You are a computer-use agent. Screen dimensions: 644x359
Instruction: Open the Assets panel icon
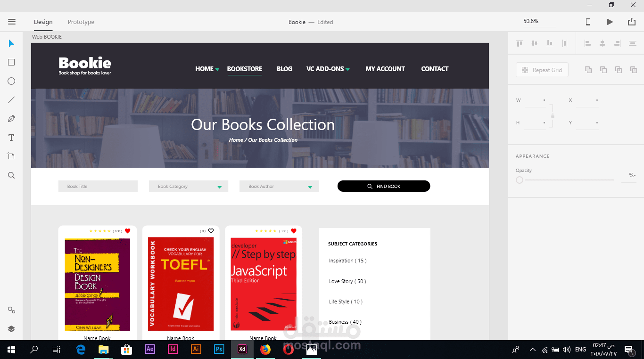click(x=12, y=310)
